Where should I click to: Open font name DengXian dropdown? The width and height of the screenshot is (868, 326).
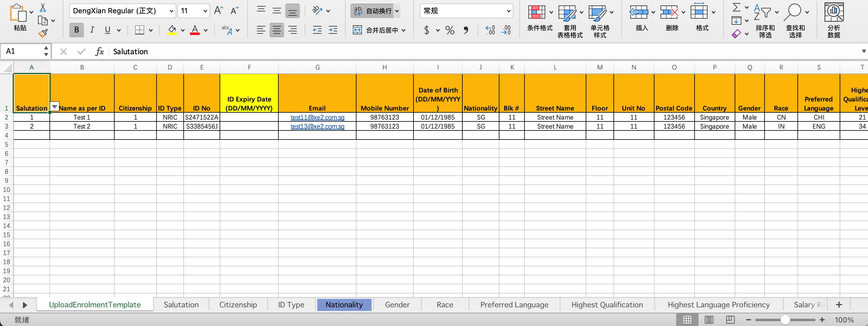click(x=171, y=11)
